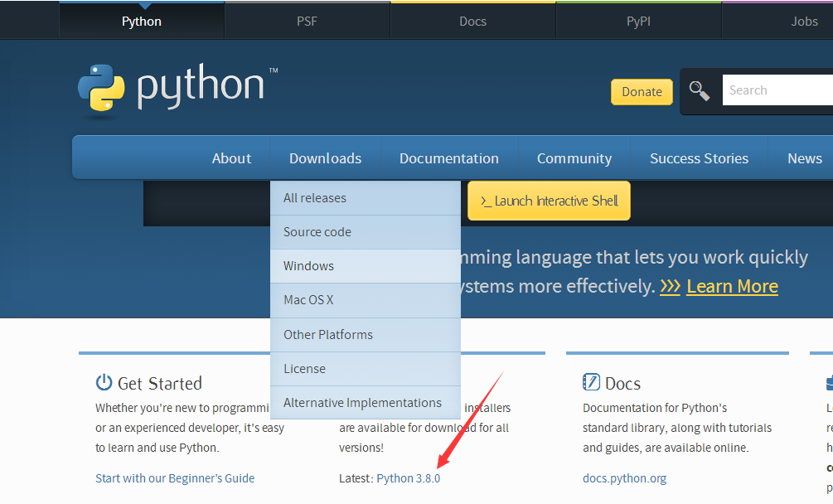
Task: Open the Python 3.8.0 latest link
Action: point(408,478)
